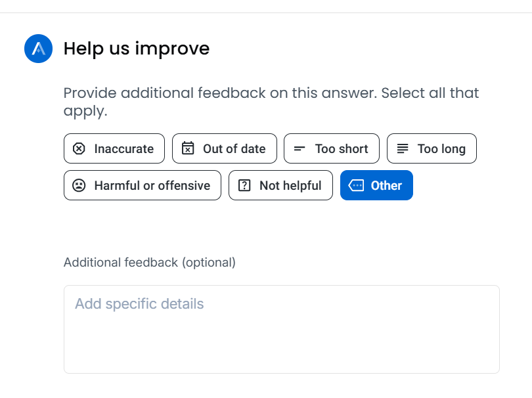
Task: Click the Atlassian logo avatar icon
Action: click(x=38, y=49)
